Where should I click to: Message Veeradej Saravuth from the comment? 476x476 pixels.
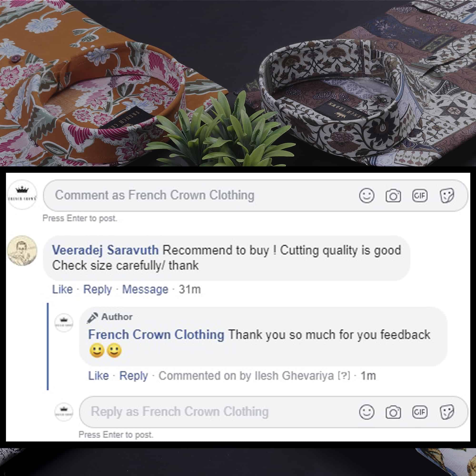(x=145, y=289)
